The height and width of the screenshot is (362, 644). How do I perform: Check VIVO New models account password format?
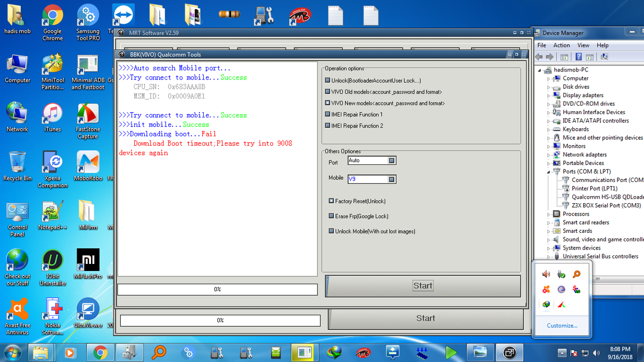pos(328,103)
